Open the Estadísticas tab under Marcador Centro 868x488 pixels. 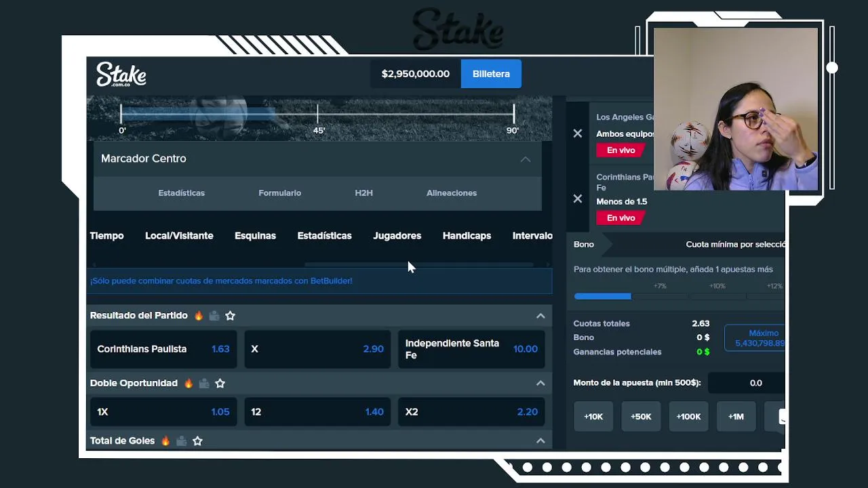[181, 193]
